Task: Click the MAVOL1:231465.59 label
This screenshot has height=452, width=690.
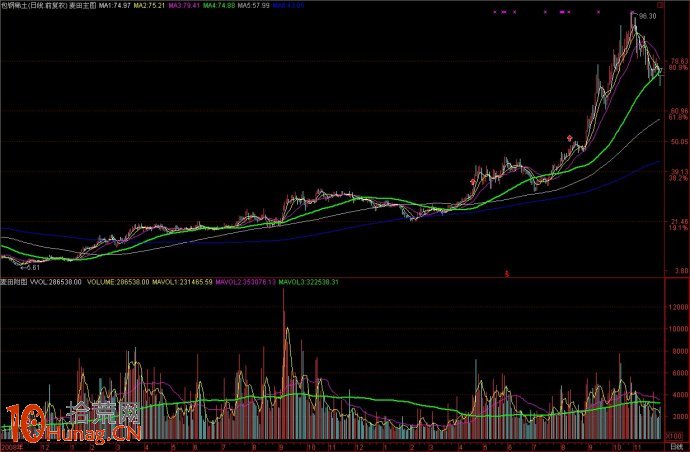Action: click(182, 282)
